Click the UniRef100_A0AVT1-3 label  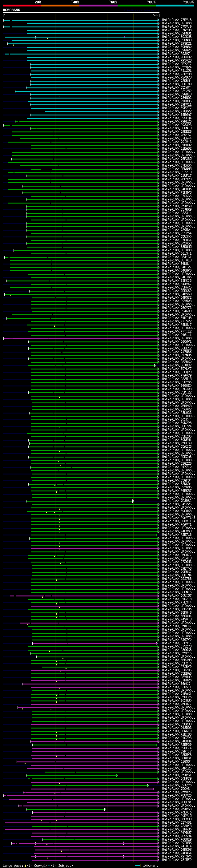(x=179, y=518)
